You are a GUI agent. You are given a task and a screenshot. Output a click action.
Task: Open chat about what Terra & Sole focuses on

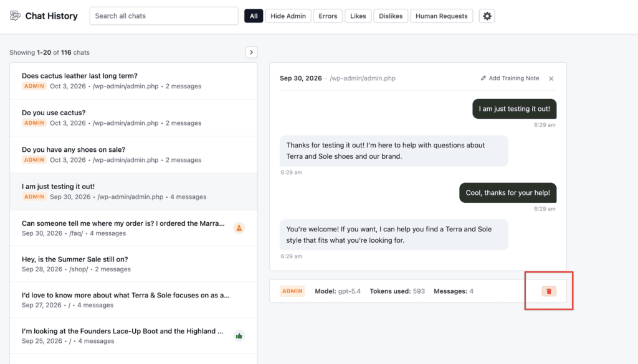click(133, 300)
